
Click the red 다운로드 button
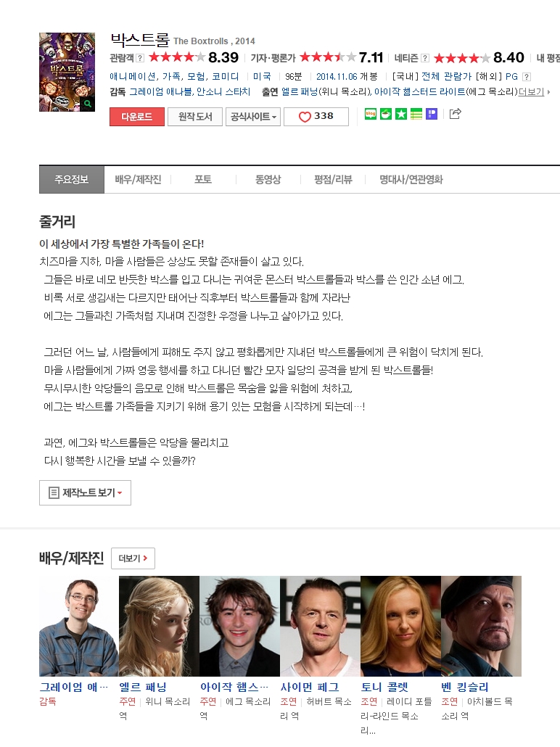pos(137,116)
